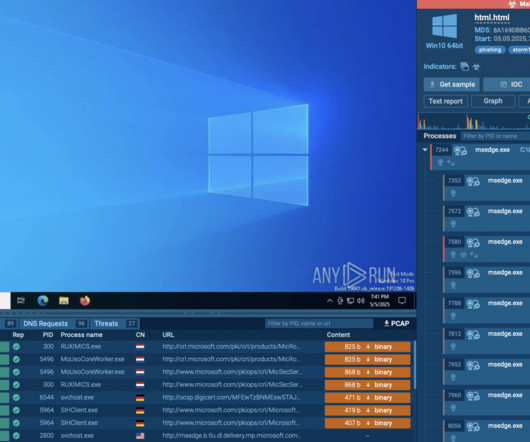Open Task View on the taskbar
Screen dimensions: 530x442
tap(21, 300)
